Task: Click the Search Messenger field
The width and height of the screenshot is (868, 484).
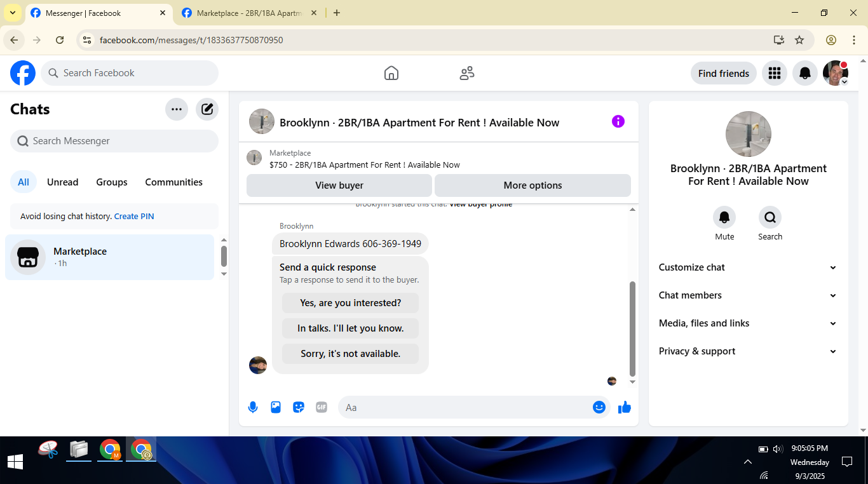Action: tap(114, 141)
